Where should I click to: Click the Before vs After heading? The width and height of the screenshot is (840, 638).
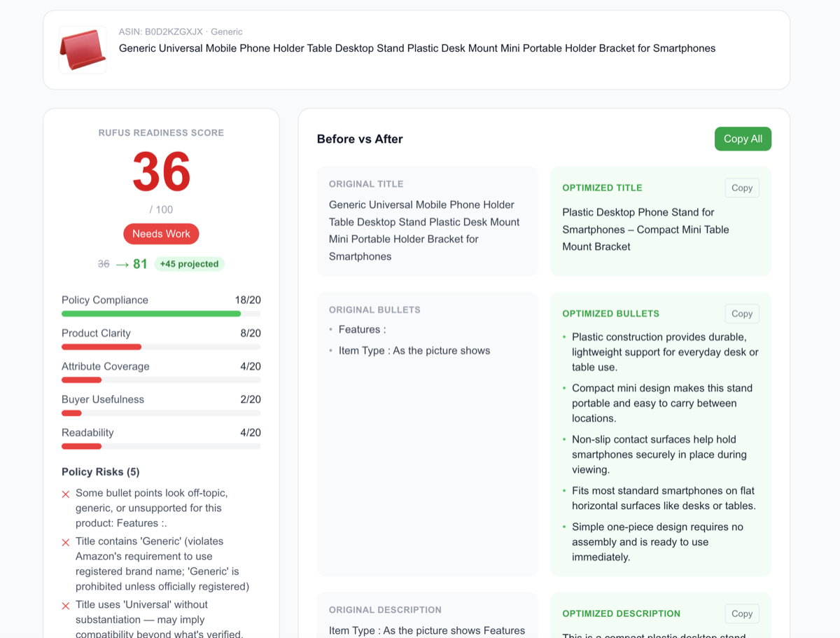(360, 139)
